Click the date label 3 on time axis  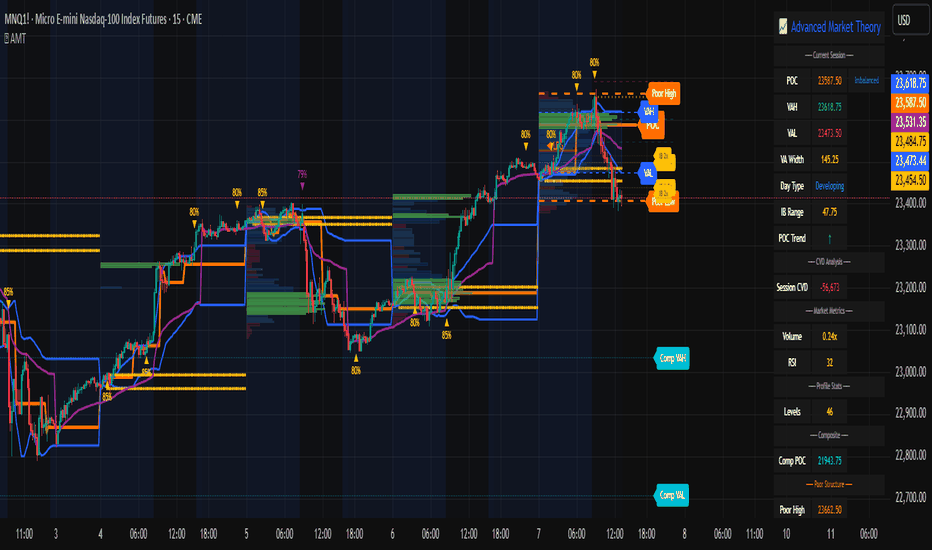56,534
